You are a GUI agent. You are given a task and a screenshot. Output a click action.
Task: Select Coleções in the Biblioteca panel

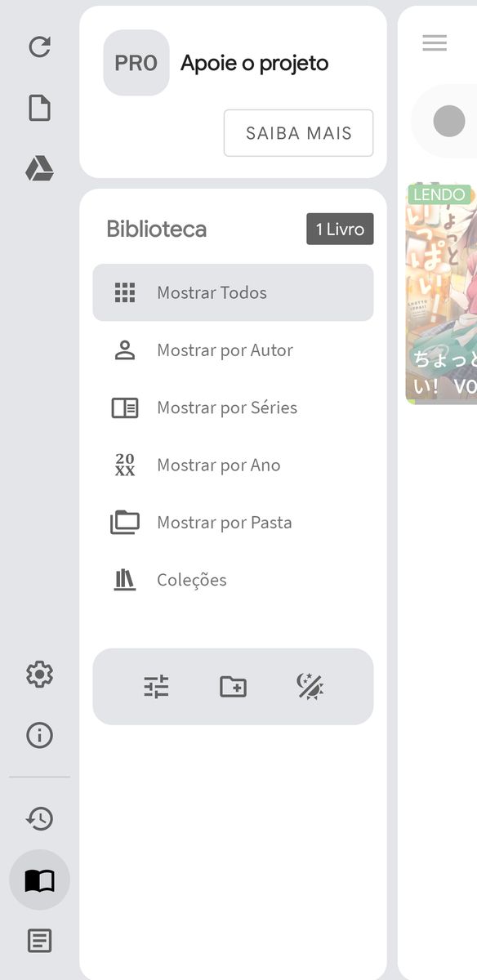click(x=191, y=579)
